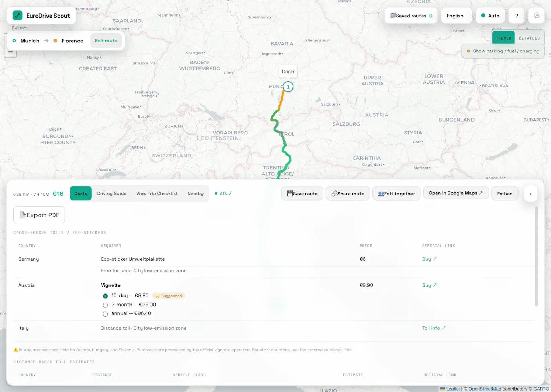Click the Save route button
This screenshot has height=392, width=551.
tap(302, 194)
